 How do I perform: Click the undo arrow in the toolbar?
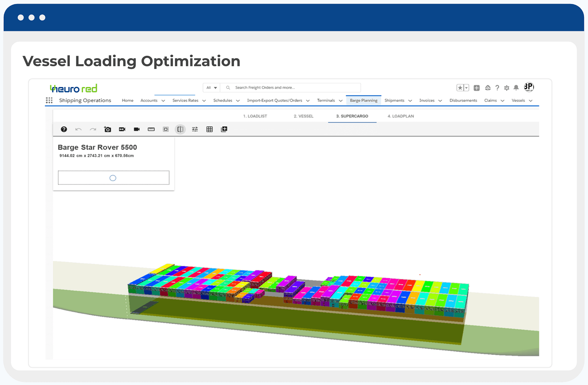78,129
